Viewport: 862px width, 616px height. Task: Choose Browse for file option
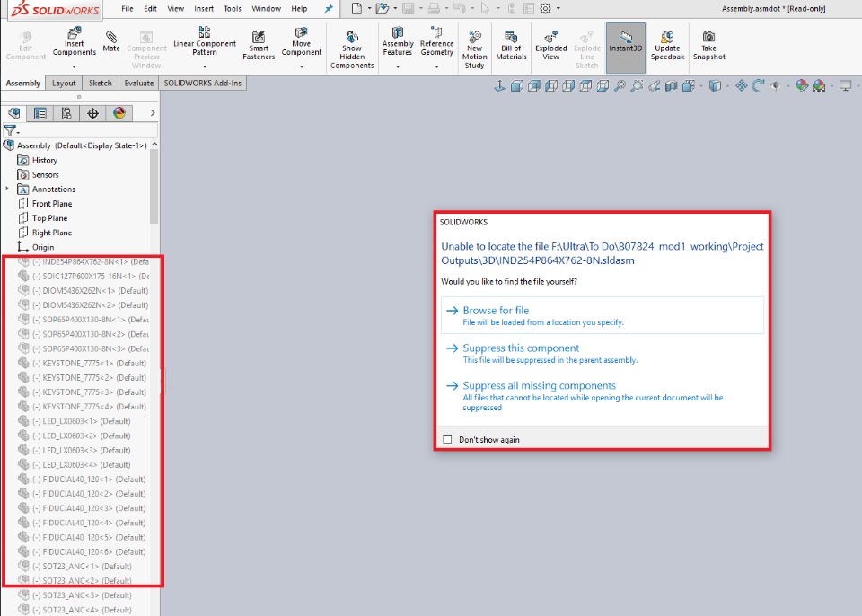click(603, 315)
